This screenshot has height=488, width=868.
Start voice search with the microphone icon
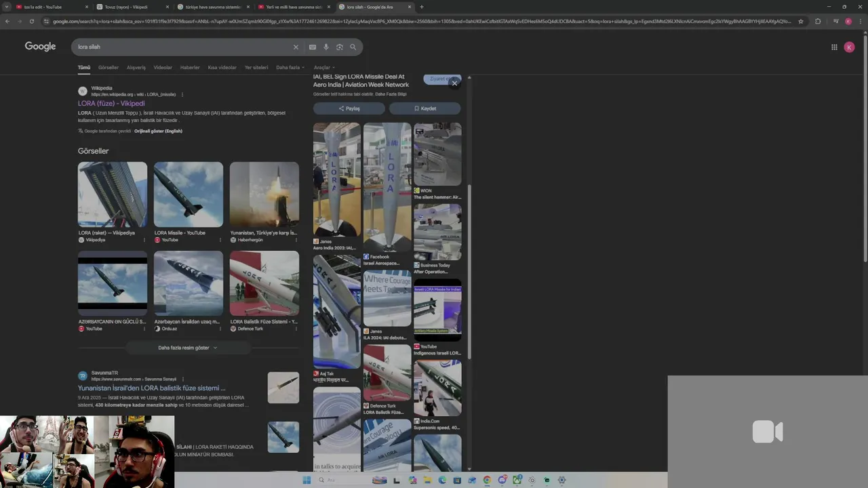326,47
